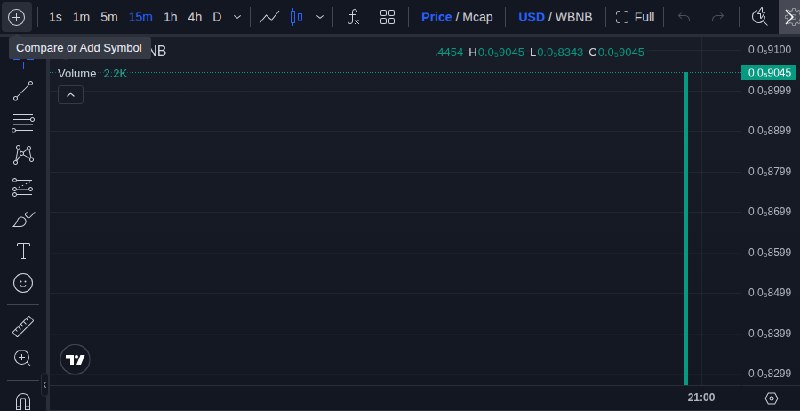Open the emoji icons tool
Viewport: 800px width, 411px height.
click(23, 283)
